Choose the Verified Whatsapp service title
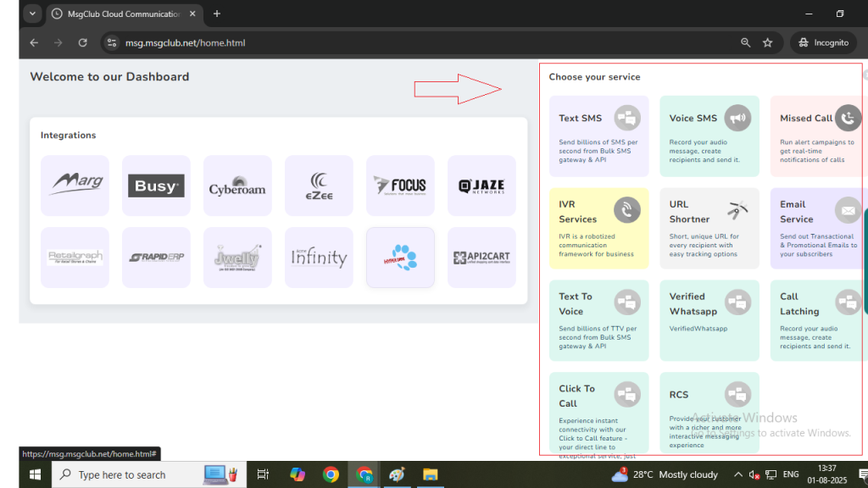 693,304
